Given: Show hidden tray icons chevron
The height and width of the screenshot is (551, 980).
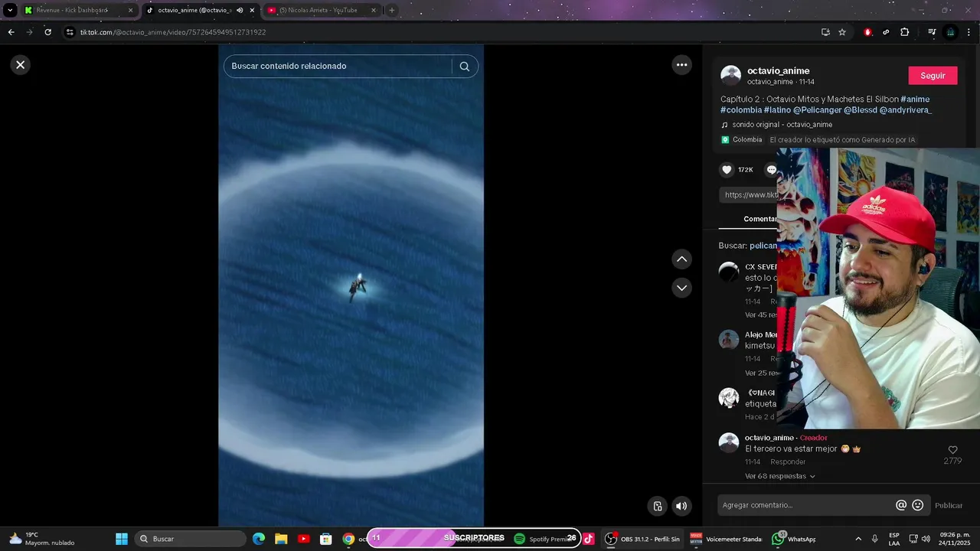Looking at the screenshot, I should click(857, 539).
